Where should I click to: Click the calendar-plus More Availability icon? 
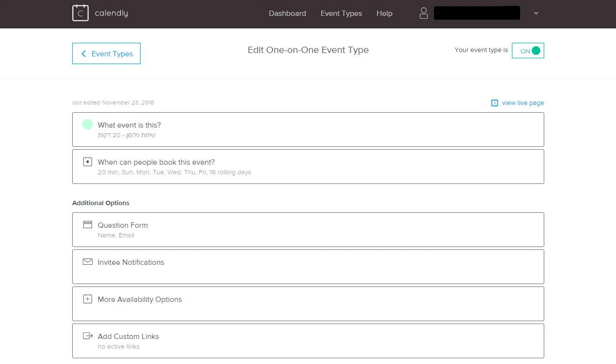87,299
